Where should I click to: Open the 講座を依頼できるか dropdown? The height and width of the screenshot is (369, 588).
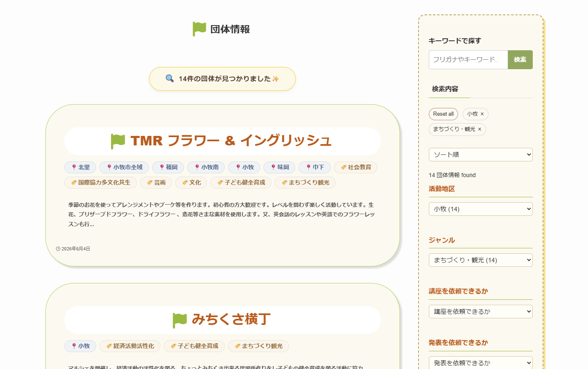point(481,312)
